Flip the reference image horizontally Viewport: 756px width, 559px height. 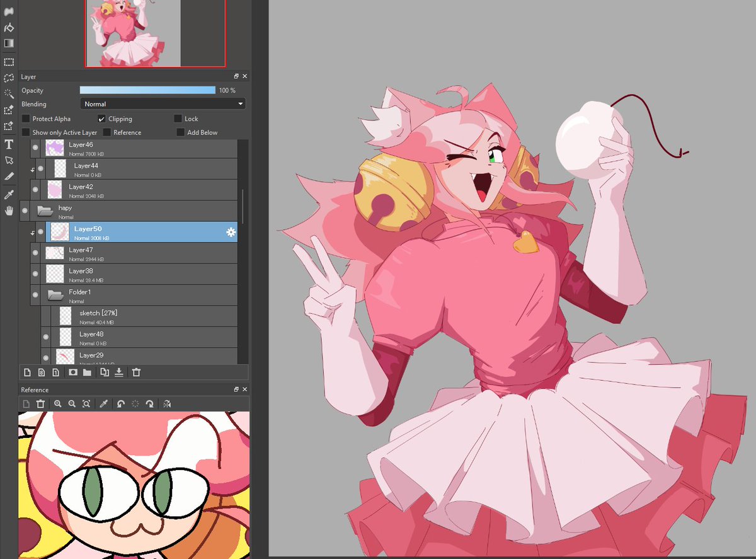[x=167, y=404]
